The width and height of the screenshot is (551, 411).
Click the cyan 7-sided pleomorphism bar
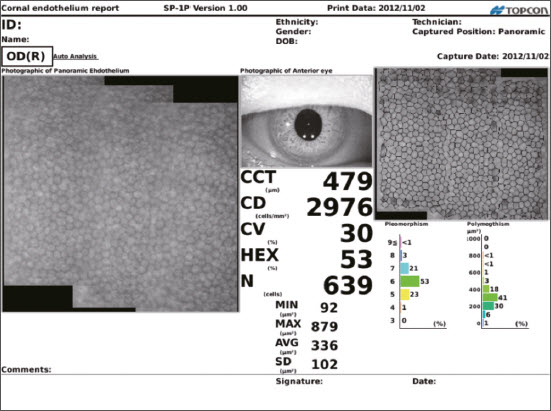click(x=404, y=268)
